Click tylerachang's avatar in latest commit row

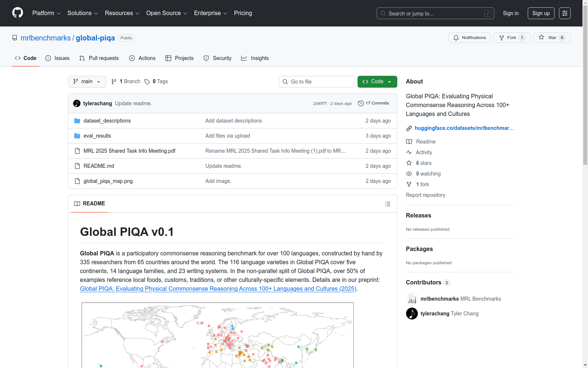[x=77, y=103]
